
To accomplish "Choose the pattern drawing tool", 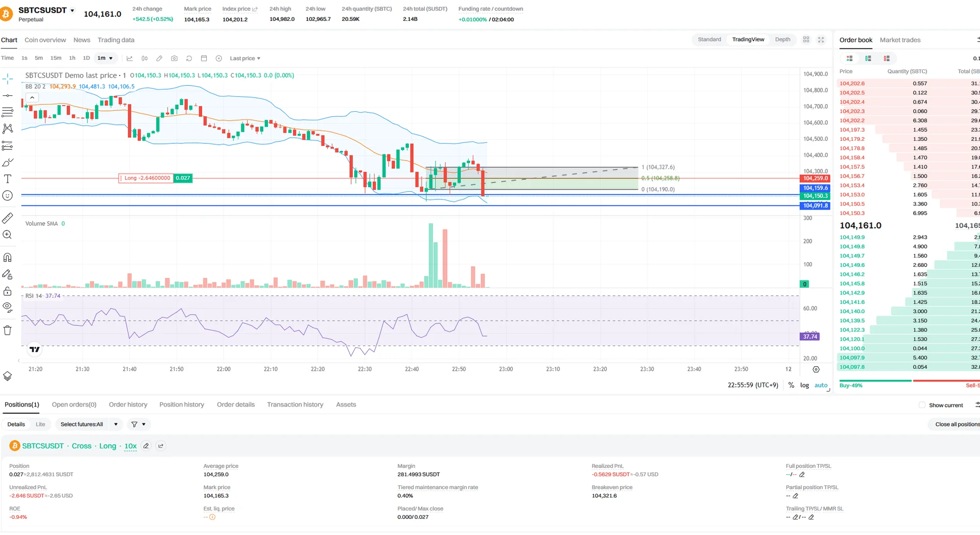I will (x=8, y=129).
